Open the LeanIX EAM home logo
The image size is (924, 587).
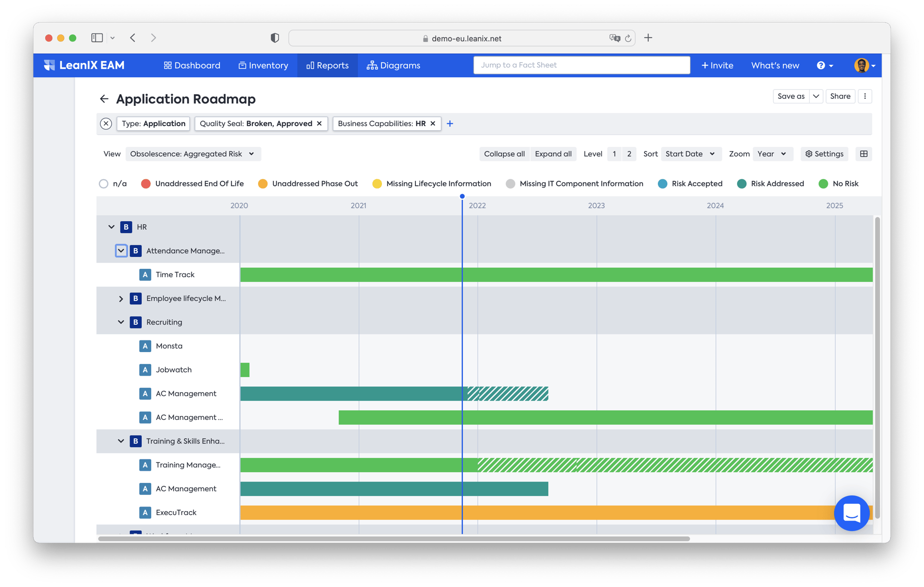pyautogui.click(x=85, y=65)
